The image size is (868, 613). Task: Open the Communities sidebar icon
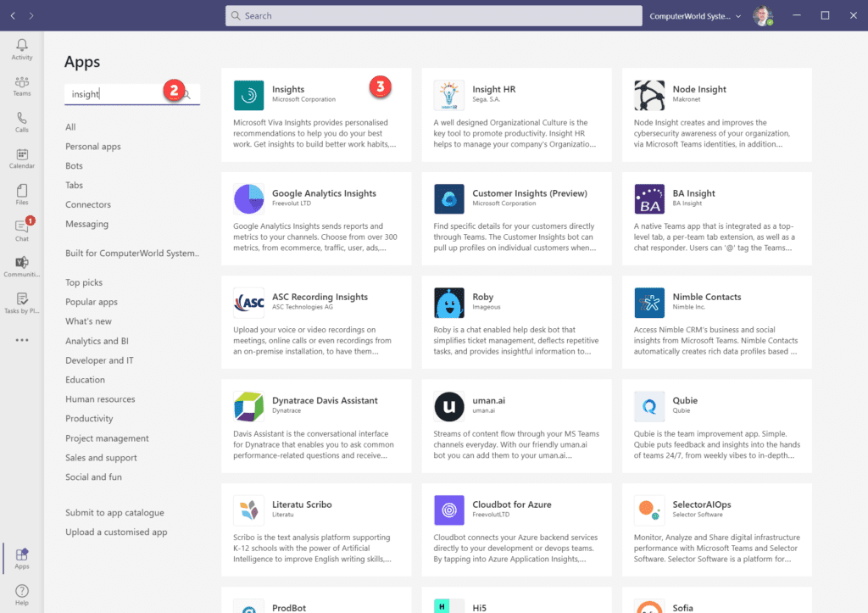(21, 266)
